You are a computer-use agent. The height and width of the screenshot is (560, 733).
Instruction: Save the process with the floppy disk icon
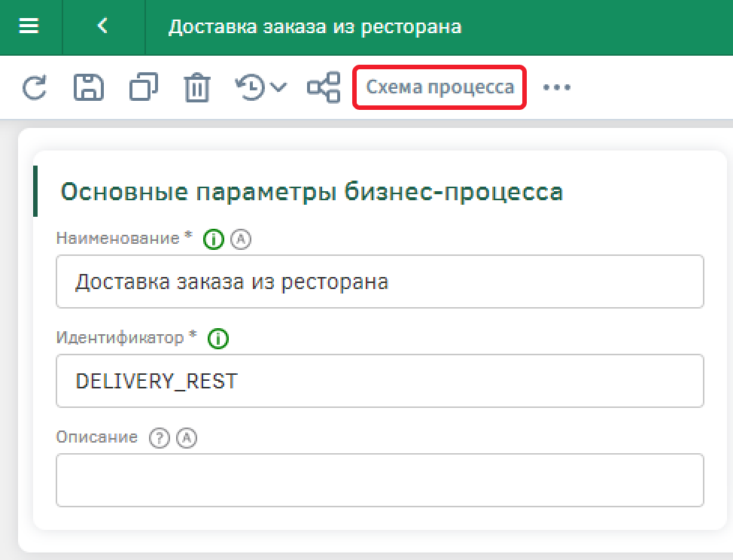(88, 88)
